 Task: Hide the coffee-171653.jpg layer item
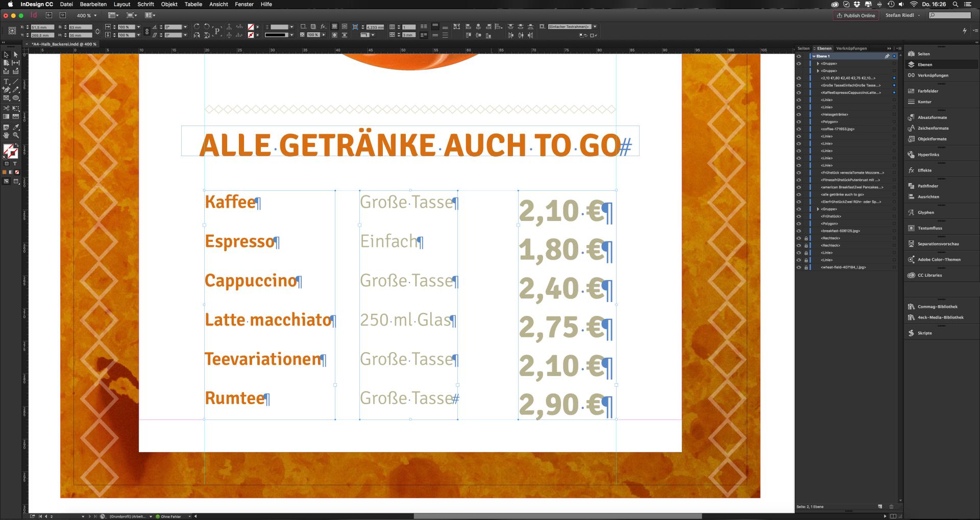pos(799,129)
